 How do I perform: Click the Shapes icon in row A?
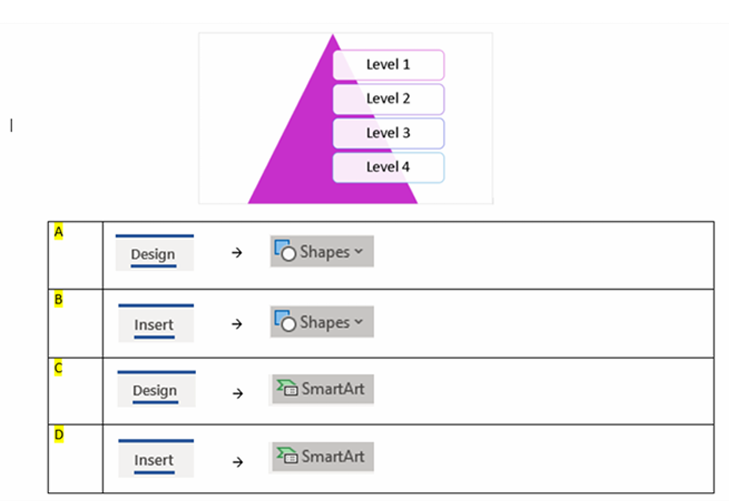[285, 252]
